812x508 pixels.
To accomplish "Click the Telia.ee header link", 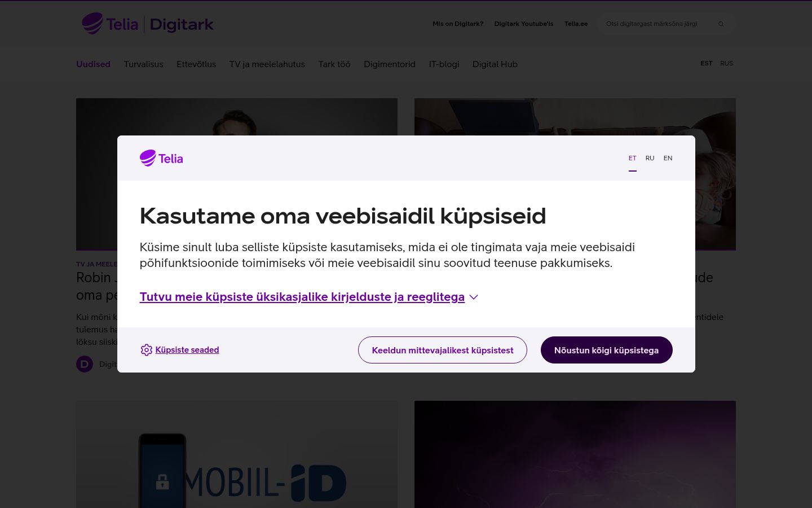I will pos(576,24).
